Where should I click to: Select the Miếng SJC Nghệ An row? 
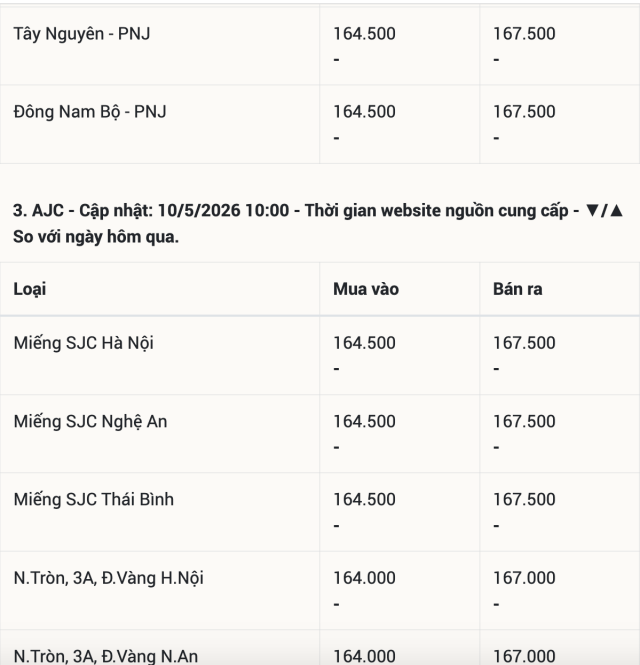[x=320, y=434]
